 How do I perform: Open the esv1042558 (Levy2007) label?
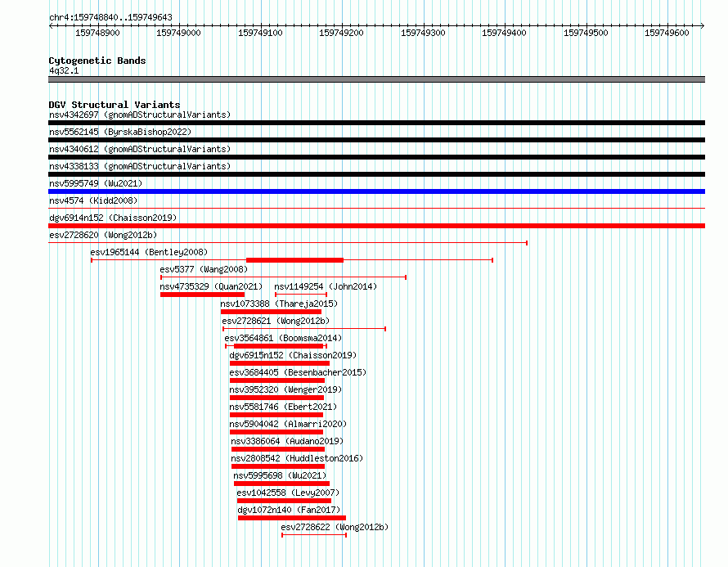288,493
